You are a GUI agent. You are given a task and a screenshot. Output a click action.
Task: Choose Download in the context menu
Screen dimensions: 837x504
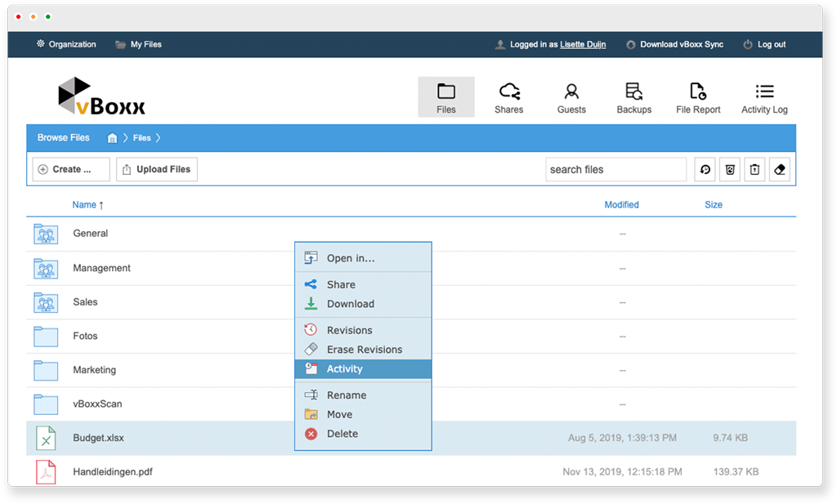pyautogui.click(x=350, y=304)
